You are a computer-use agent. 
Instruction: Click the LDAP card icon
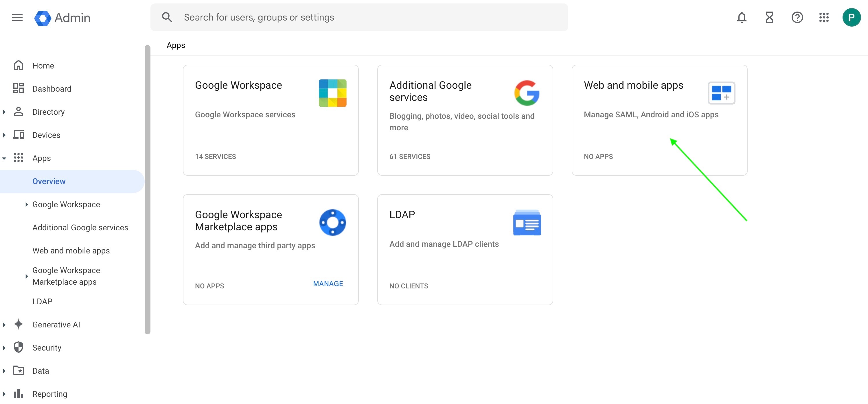pyautogui.click(x=527, y=223)
